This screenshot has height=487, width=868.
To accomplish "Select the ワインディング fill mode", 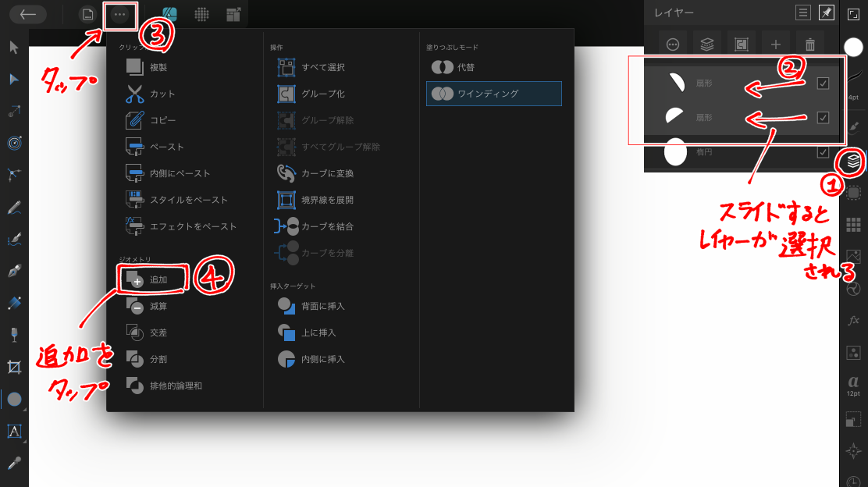I will pyautogui.click(x=493, y=94).
